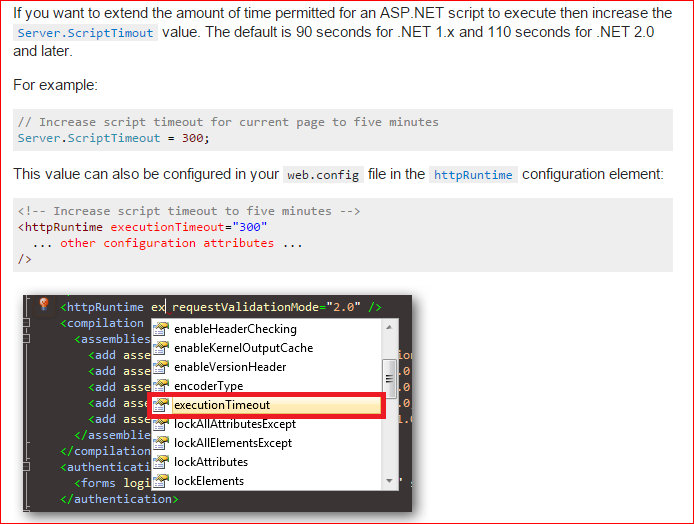
Task: Choose lockAttributes from the completion list
Action: [211, 462]
